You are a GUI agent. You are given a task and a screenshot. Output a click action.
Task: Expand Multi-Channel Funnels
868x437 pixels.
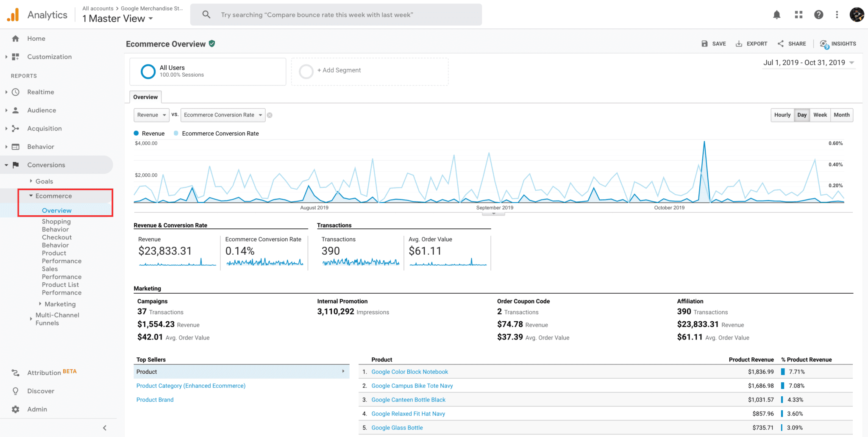pyautogui.click(x=31, y=319)
